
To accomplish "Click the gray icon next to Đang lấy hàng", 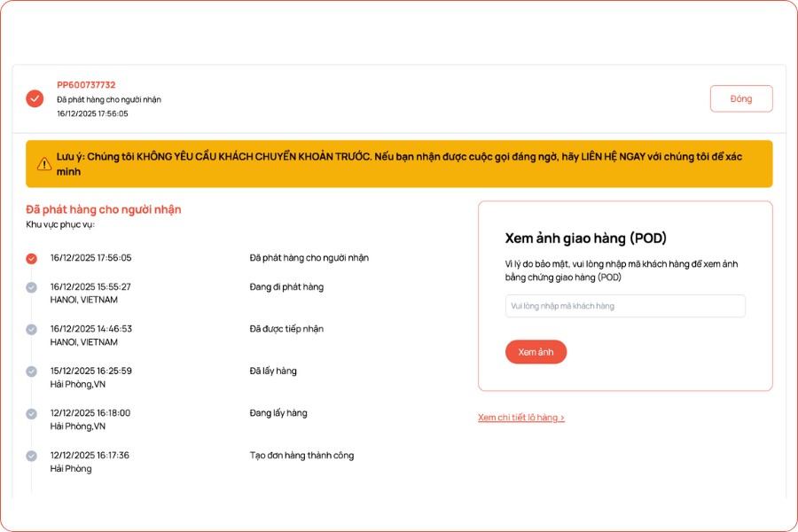I will tap(32, 412).
